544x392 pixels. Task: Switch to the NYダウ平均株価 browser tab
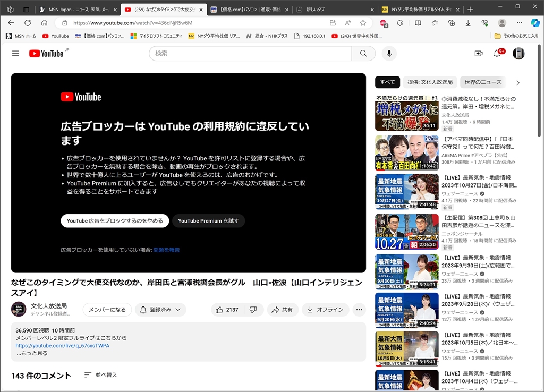420,10
